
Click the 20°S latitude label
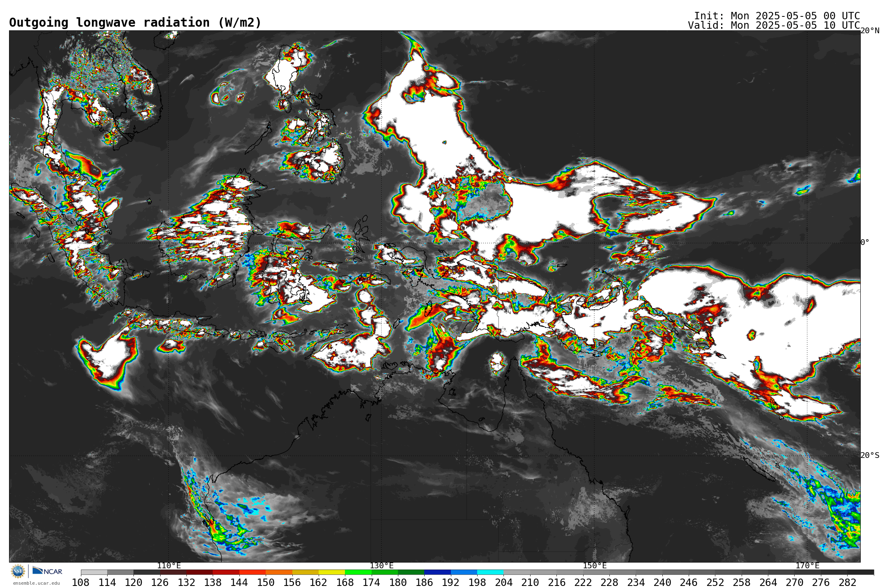870,455
